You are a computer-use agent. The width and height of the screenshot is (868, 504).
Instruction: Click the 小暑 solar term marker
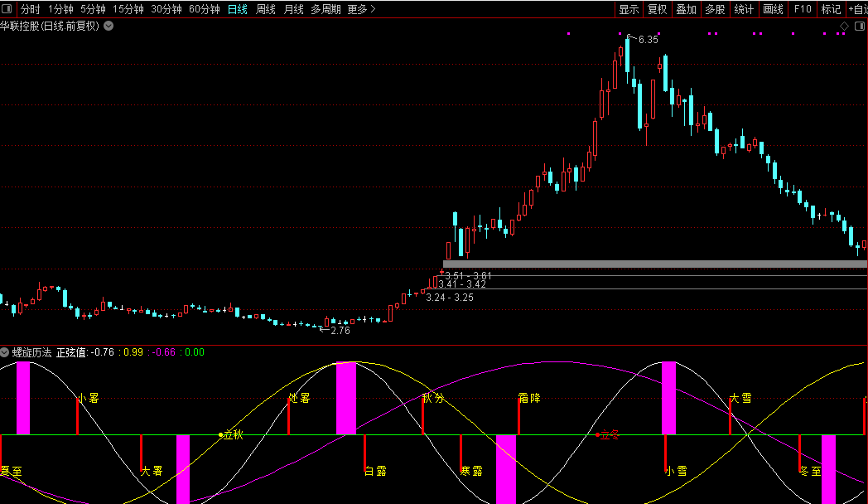[89, 398]
